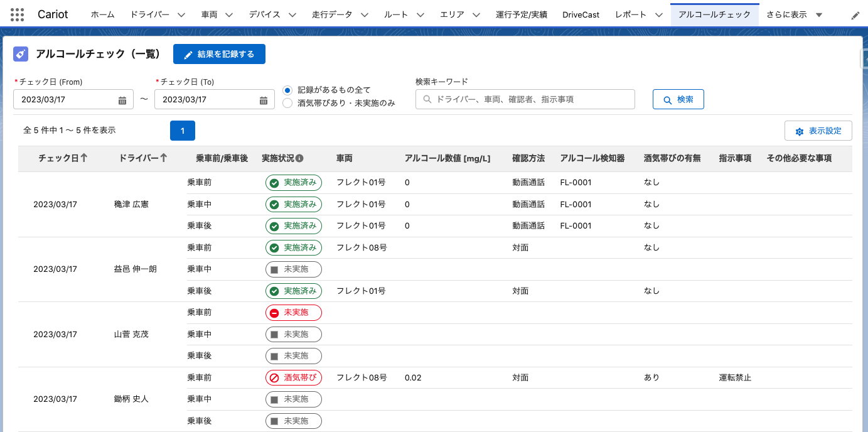Image resolution: width=868 pixels, height=432 pixels.
Task: Click the 検索キーワード input field
Action: (x=525, y=99)
